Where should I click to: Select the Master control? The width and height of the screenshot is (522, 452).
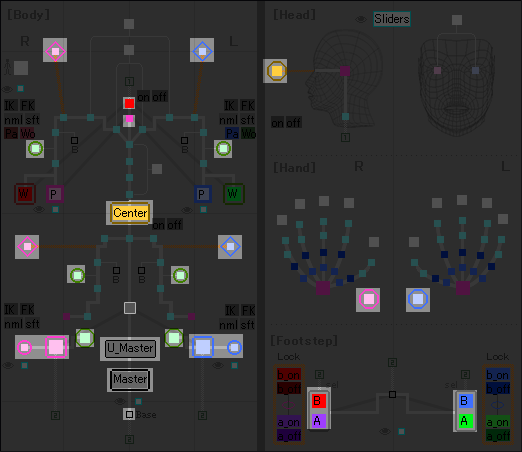130,379
